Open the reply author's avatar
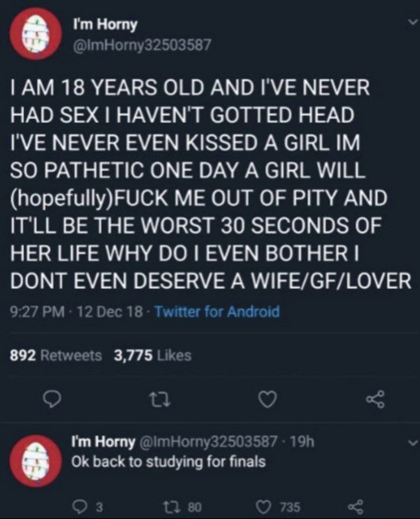Viewport: 420px width, 519px height. click(35, 461)
